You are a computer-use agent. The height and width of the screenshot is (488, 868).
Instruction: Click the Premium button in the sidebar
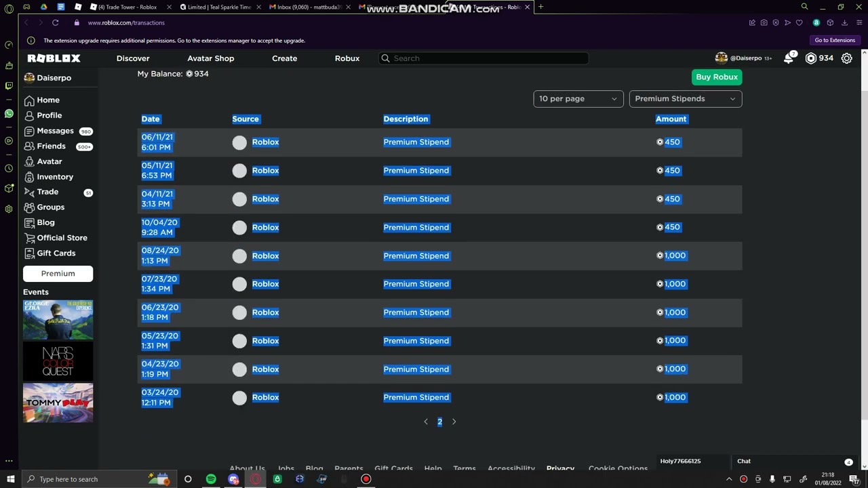point(58,274)
